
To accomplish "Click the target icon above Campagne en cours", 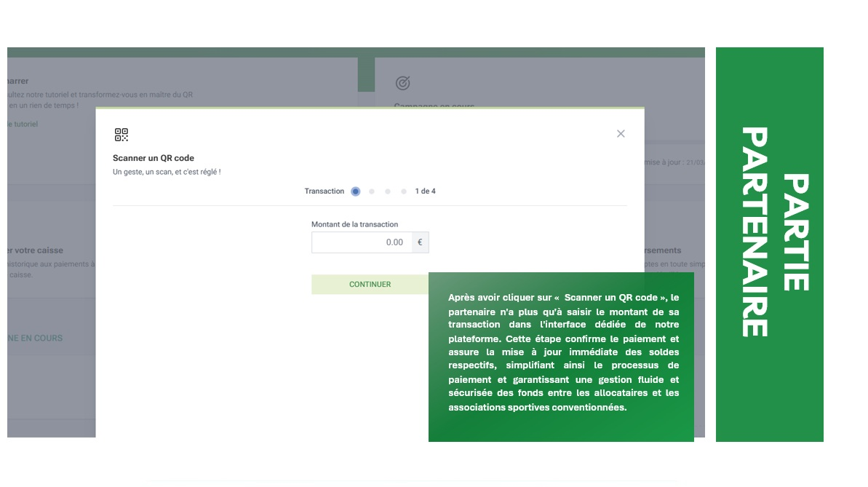I will point(402,84).
